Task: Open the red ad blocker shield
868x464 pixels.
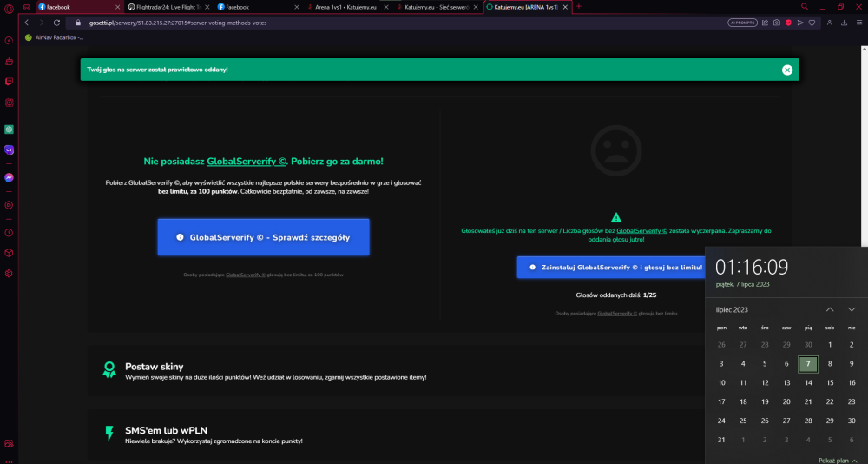Action: (x=788, y=23)
